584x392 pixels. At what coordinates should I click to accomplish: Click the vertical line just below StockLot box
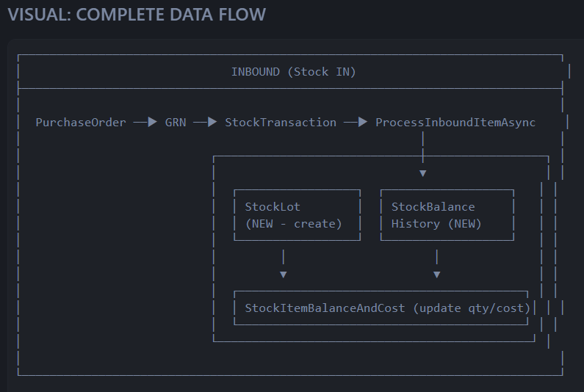[283, 257]
